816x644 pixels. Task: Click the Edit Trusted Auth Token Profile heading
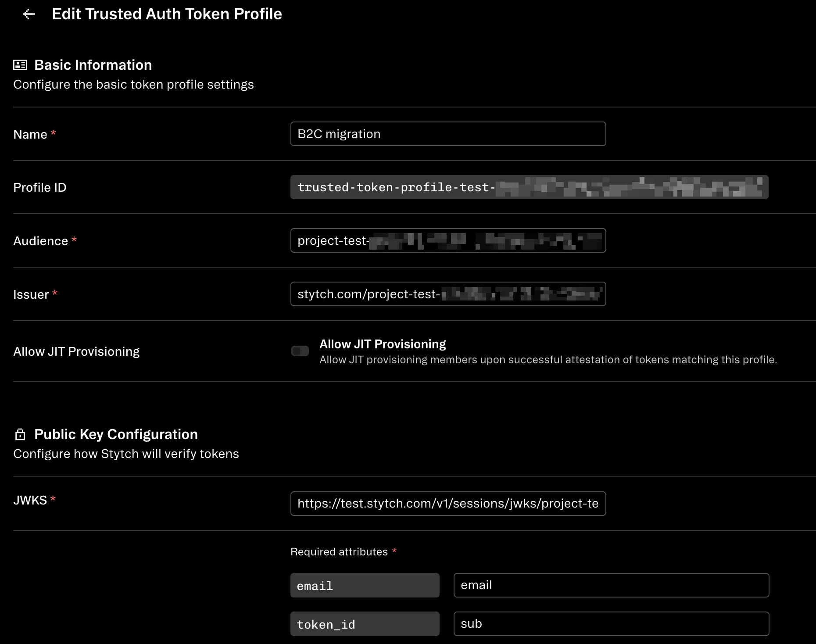coord(167,14)
